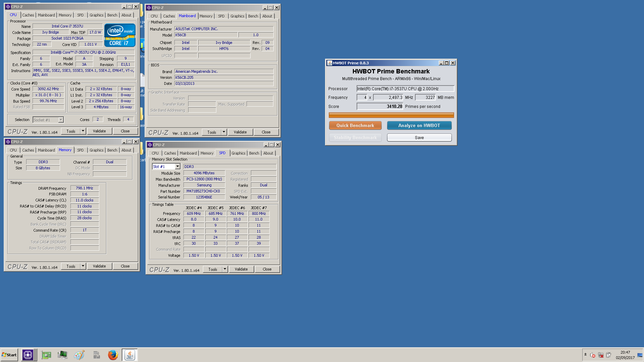Click title icon of CPU-Z SPD window
644x362 pixels.
coord(150,145)
